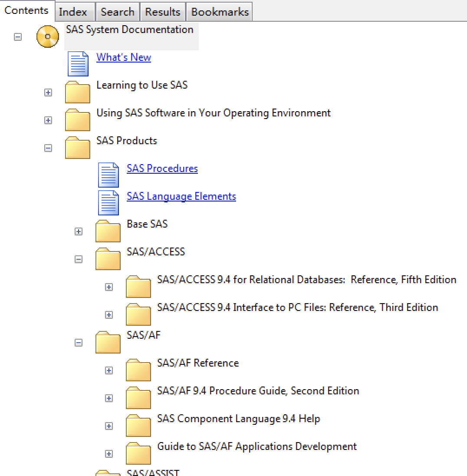This screenshot has width=467, height=476.
Task: Open the SAS Procedures link
Action: pos(162,169)
